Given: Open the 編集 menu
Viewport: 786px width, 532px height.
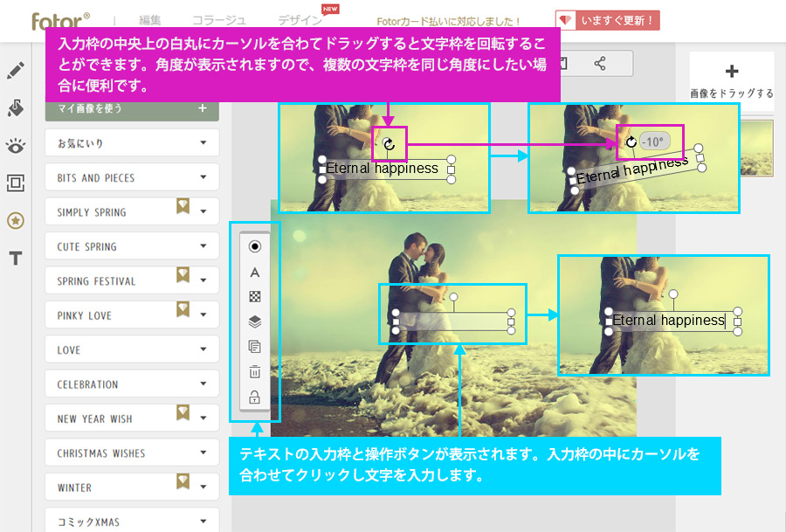Looking at the screenshot, I should (x=150, y=19).
